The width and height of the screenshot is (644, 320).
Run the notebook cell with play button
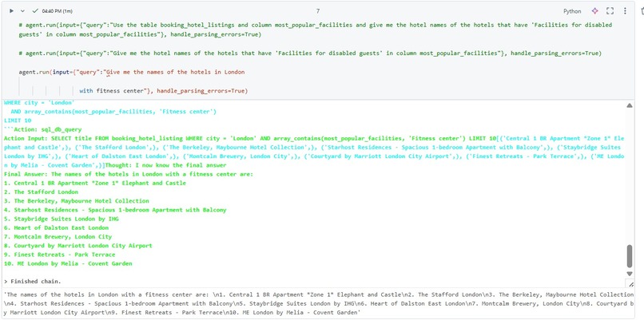tap(11, 11)
